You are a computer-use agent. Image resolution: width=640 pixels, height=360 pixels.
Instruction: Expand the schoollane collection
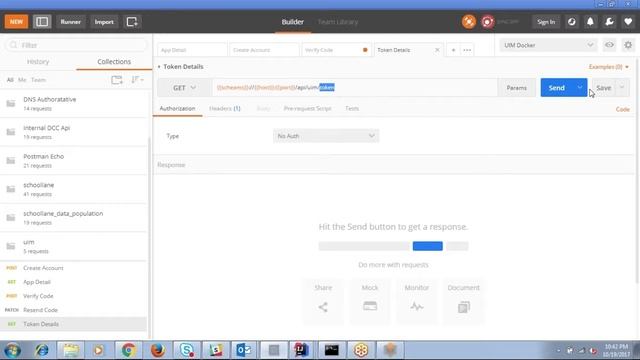[73, 189]
